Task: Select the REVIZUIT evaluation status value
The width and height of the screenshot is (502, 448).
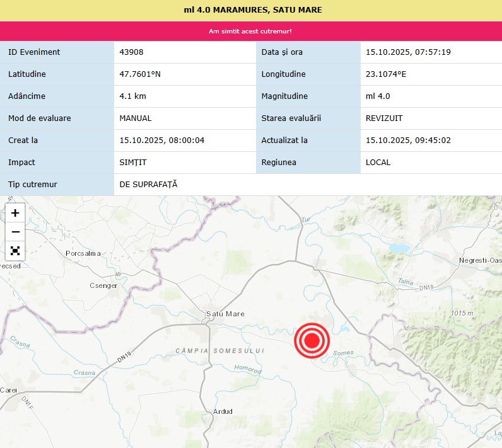Action: coord(384,118)
